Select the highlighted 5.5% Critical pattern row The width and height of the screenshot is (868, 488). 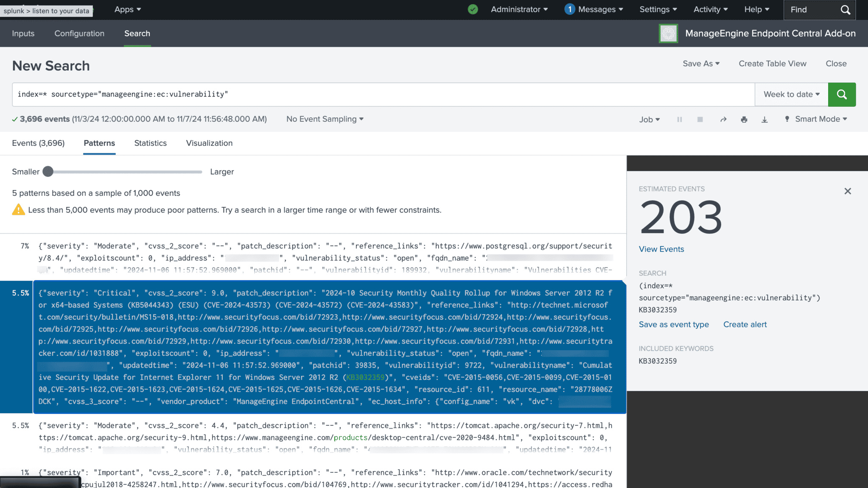click(313, 347)
